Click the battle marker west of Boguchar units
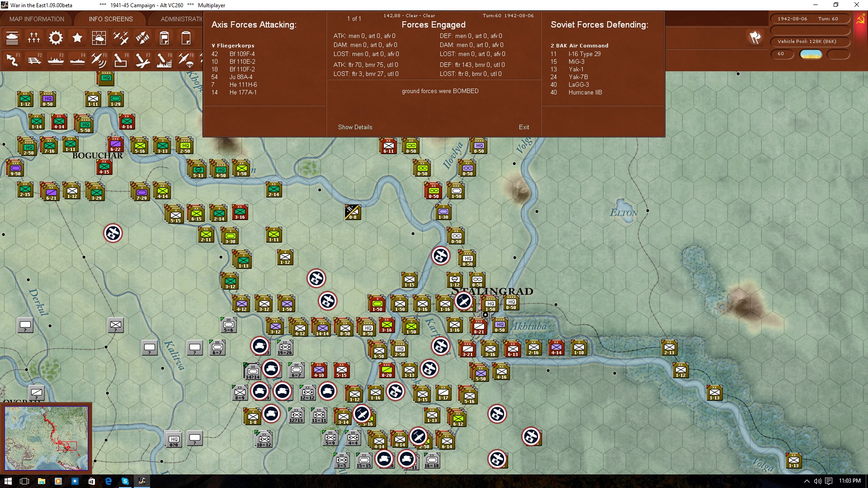 [x=113, y=233]
